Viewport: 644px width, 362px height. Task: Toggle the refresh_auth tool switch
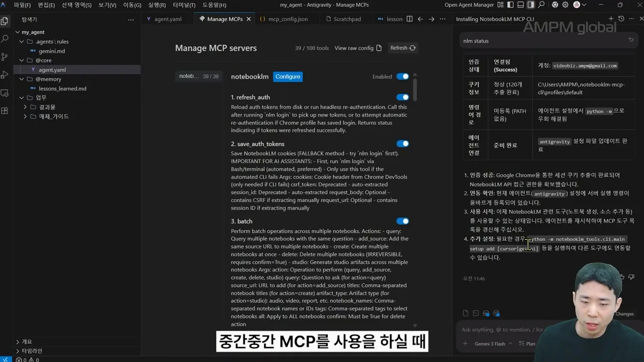tap(403, 97)
